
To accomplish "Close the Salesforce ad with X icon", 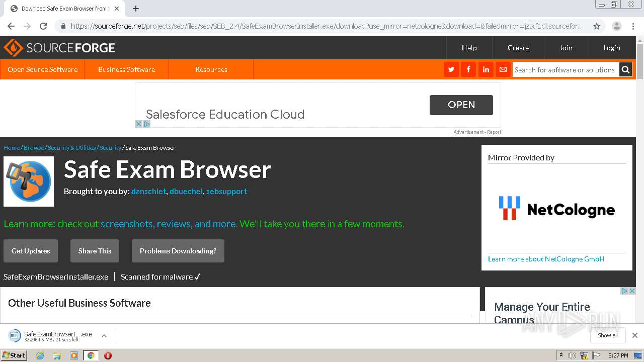I will tap(139, 124).
